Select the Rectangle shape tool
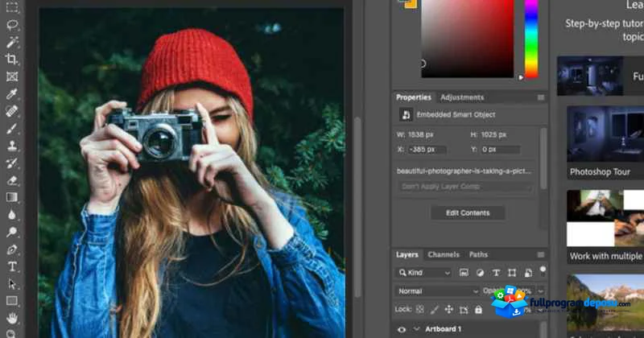 (12, 301)
